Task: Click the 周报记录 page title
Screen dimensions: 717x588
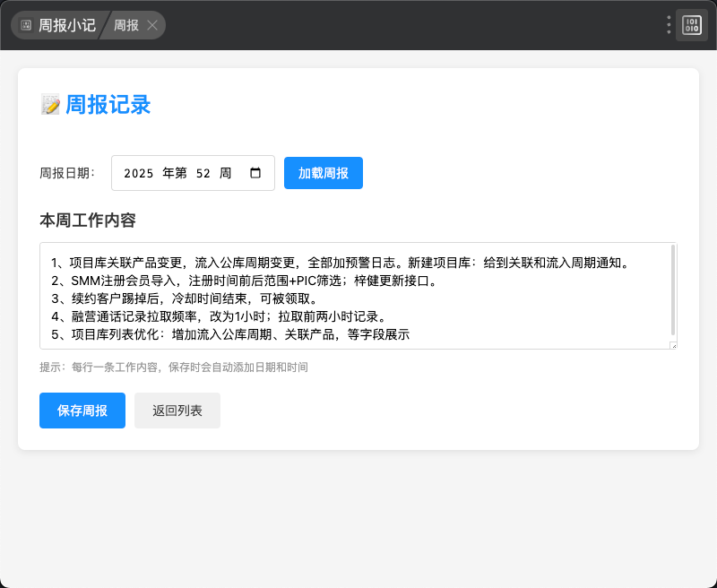Action: [108, 105]
